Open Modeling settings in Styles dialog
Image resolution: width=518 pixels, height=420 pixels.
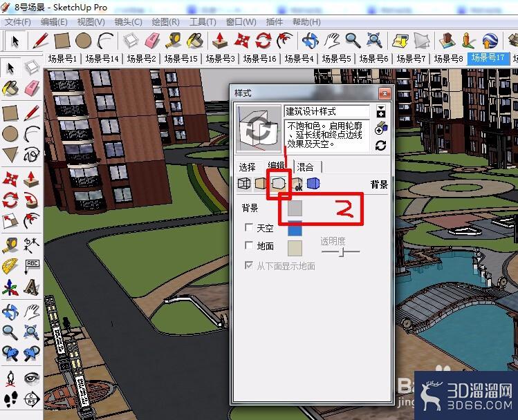point(313,184)
